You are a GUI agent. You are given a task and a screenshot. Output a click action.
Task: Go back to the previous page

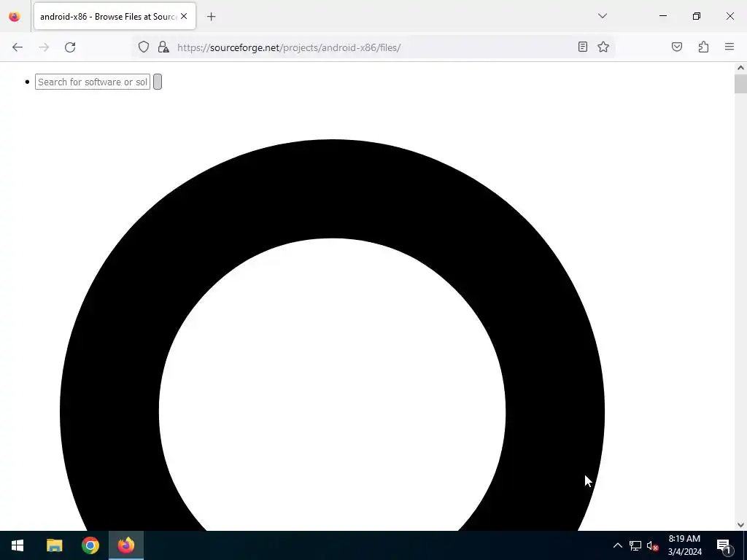[18, 47]
